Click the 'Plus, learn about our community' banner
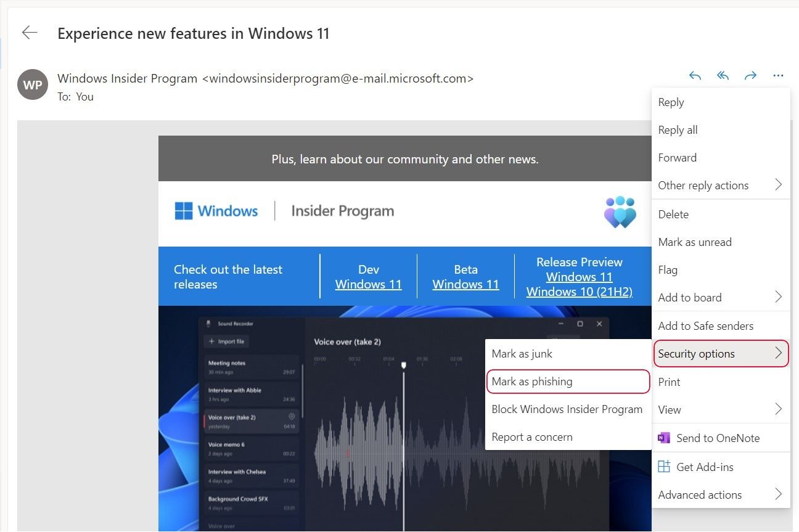799x532 pixels. coord(405,159)
